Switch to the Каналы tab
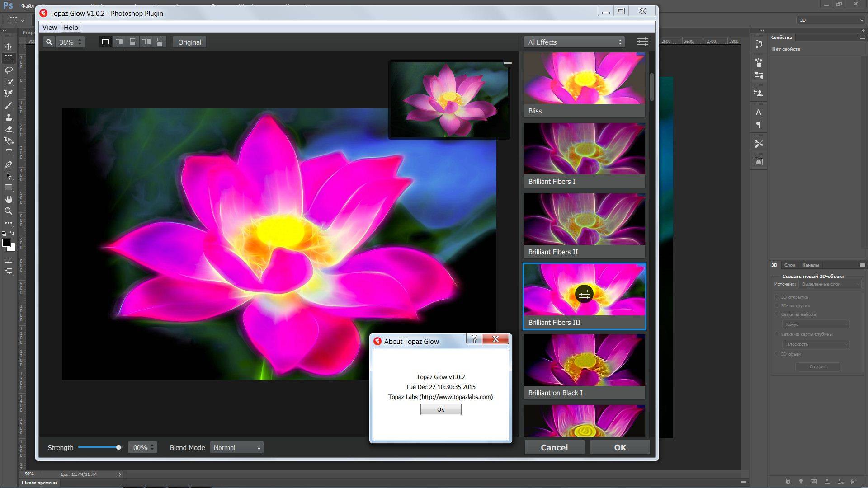The image size is (868, 488). pyautogui.click(x=811, y=265)
